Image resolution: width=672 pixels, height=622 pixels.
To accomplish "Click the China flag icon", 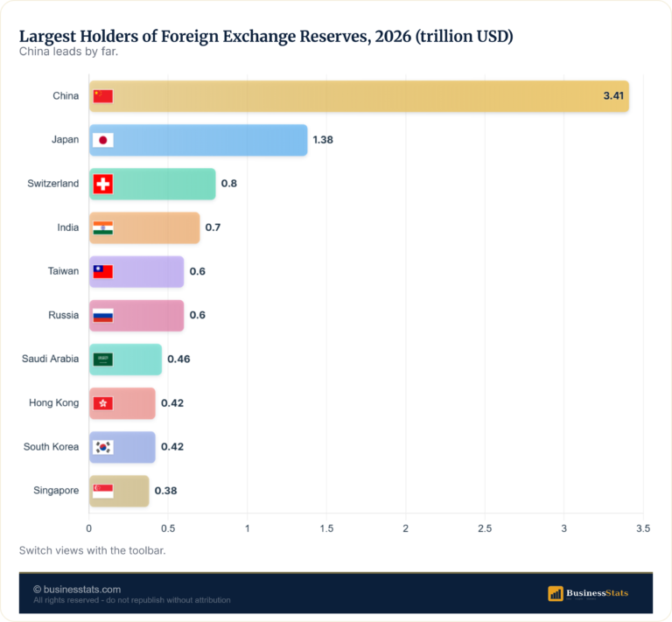I will [103, 96].
